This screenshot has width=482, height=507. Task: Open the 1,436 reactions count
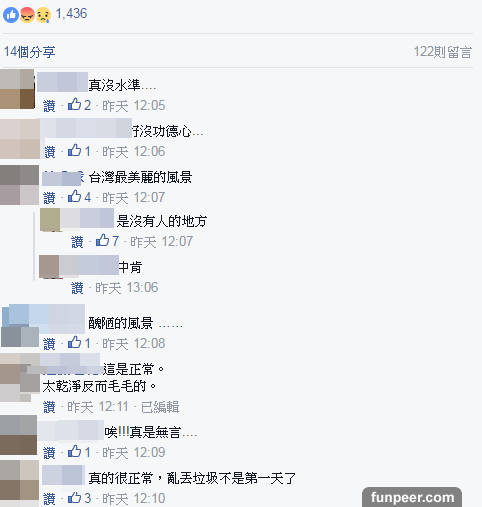[x=71, y=14]
